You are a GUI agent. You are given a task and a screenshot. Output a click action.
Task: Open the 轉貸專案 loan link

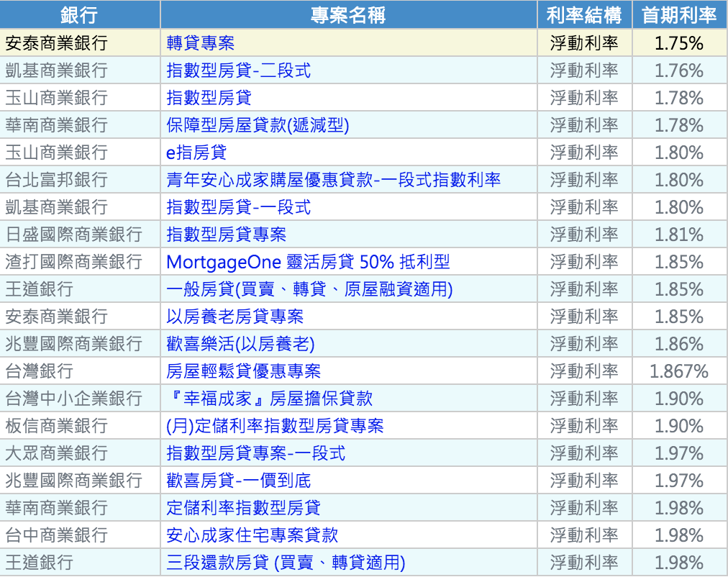[200, 43]
